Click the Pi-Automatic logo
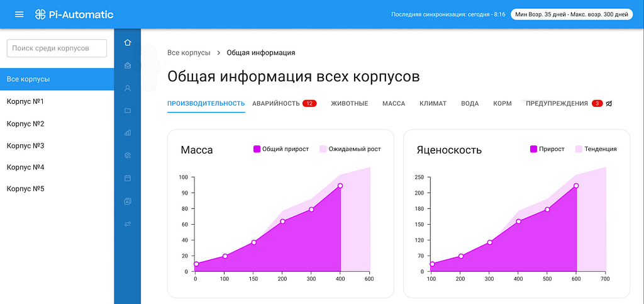 [x=74, y=14]
